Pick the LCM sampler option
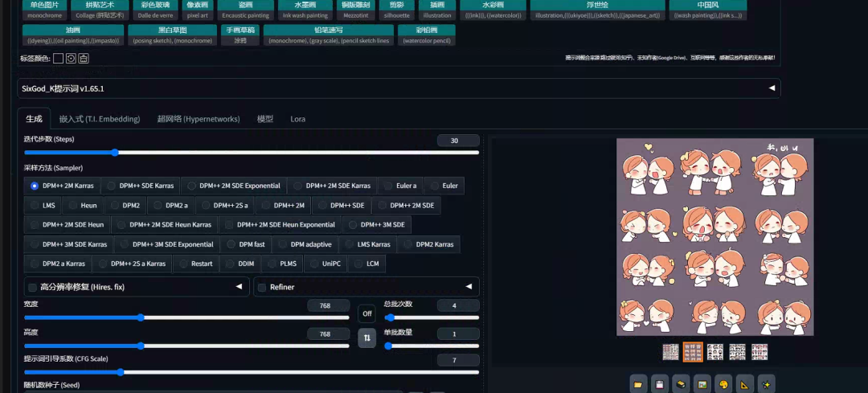The image size is (868, 393). (367, 264)
